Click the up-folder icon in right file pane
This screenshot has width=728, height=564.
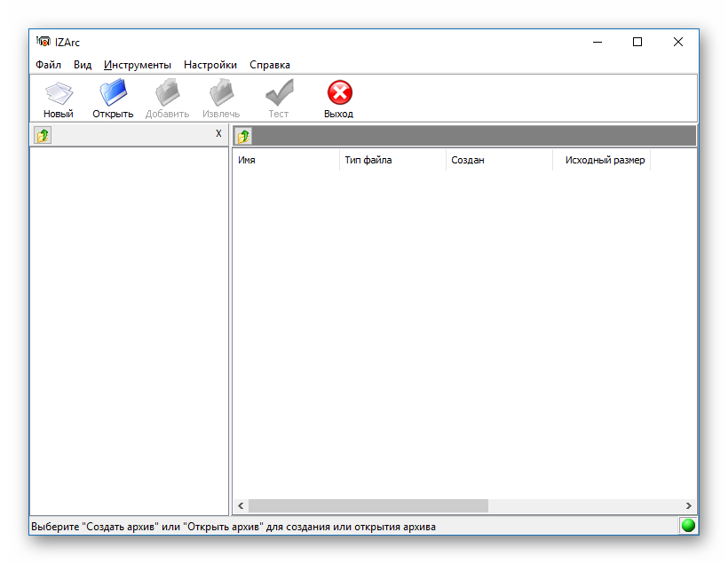coord(243,136)
